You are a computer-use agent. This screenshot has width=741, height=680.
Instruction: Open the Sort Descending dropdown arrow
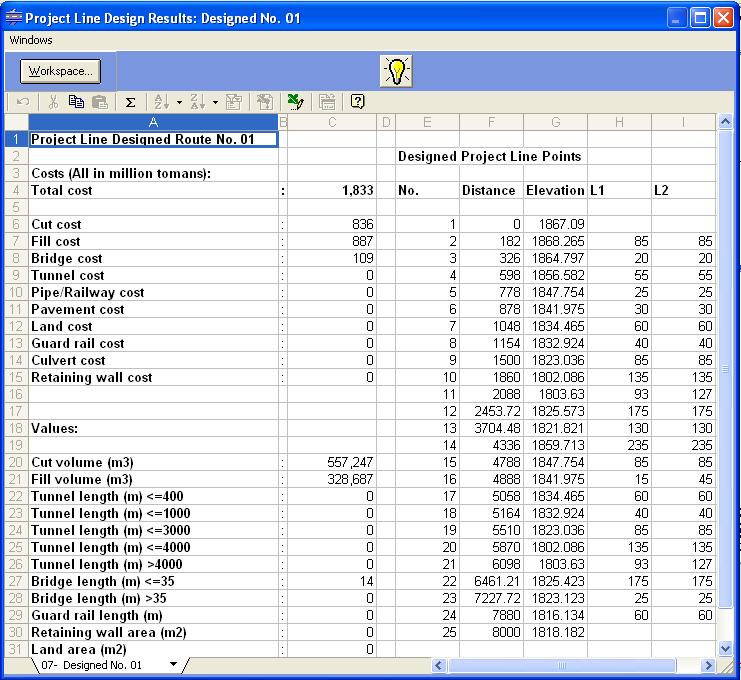tap(215, 102)
